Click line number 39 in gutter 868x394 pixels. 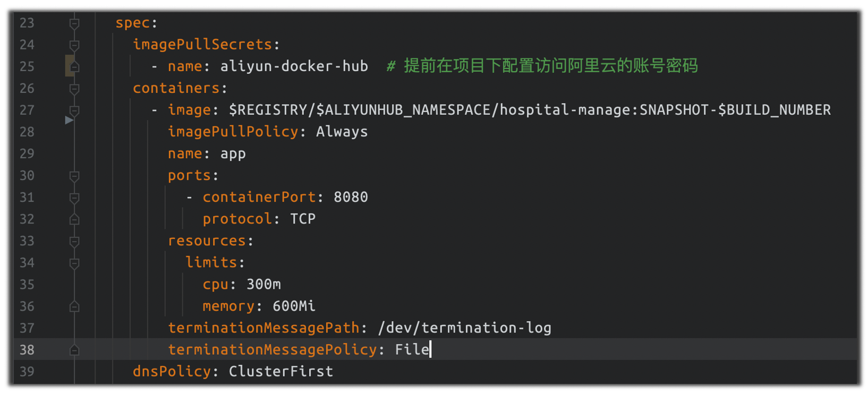pyautogui.click(x=27, y=372)
